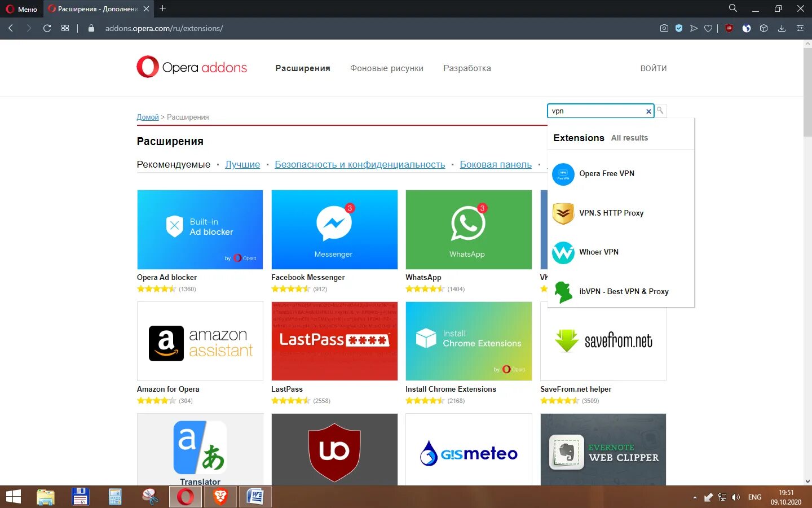
Task: Click the ВОЙТИ sign-in link
Action: coord(654,68)
